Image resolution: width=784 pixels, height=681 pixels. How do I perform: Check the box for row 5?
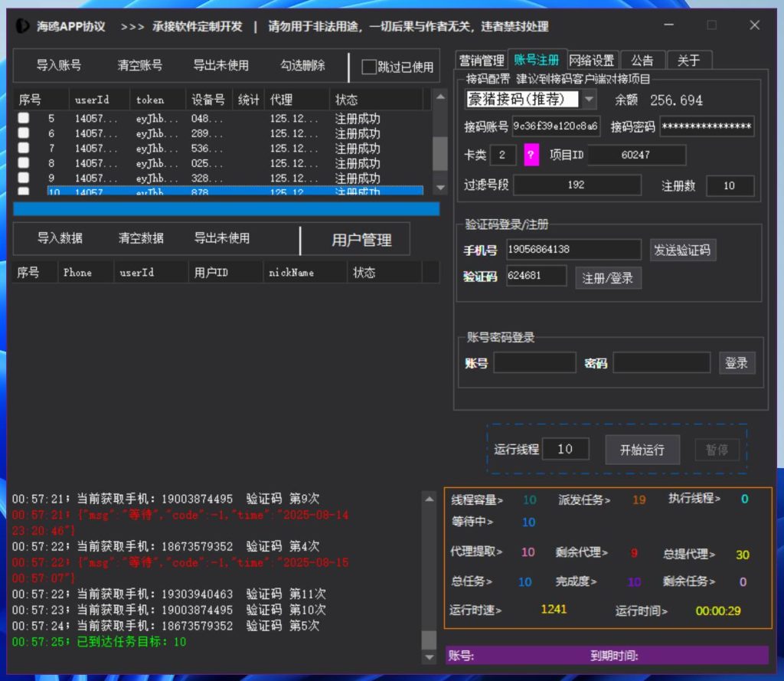[24, 119]
